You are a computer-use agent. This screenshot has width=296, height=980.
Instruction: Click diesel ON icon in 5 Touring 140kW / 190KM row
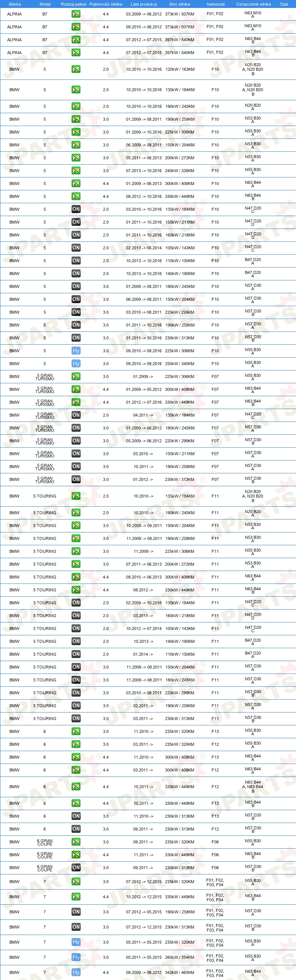pyautogui.click(x=76, y=641)
